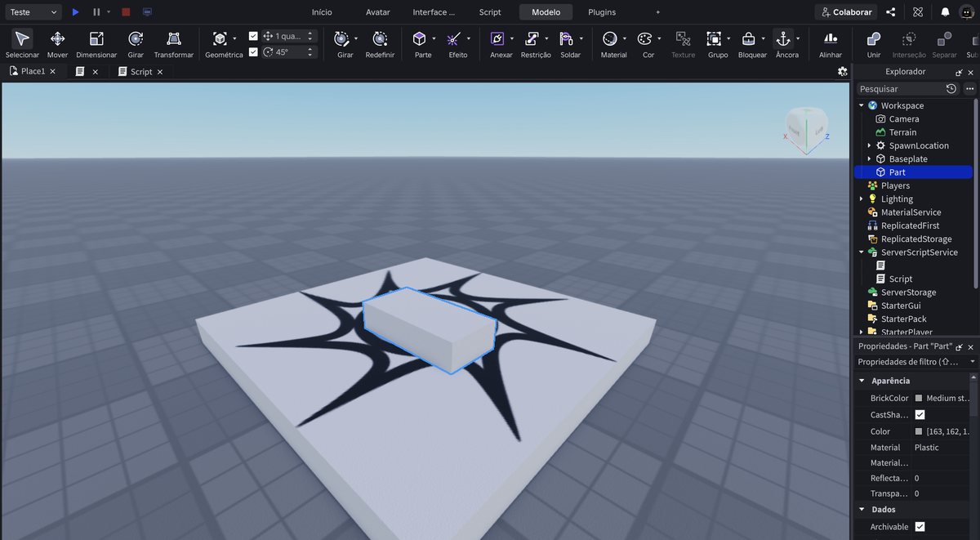Pick the Girar rotate tool beside Dimensionar
Viewport: 980px width, 540px height.
pyautogui.click(x=136, y=39)
